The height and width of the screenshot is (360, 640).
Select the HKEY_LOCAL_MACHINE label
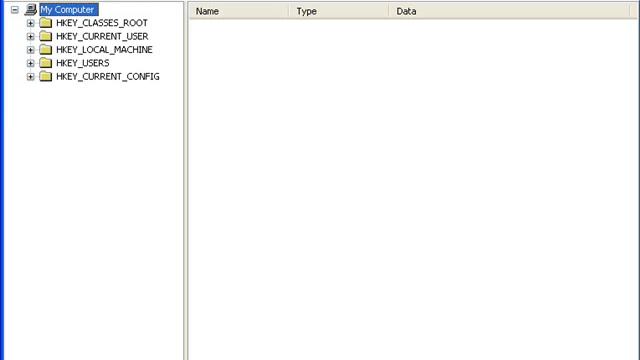coord(104,50)
